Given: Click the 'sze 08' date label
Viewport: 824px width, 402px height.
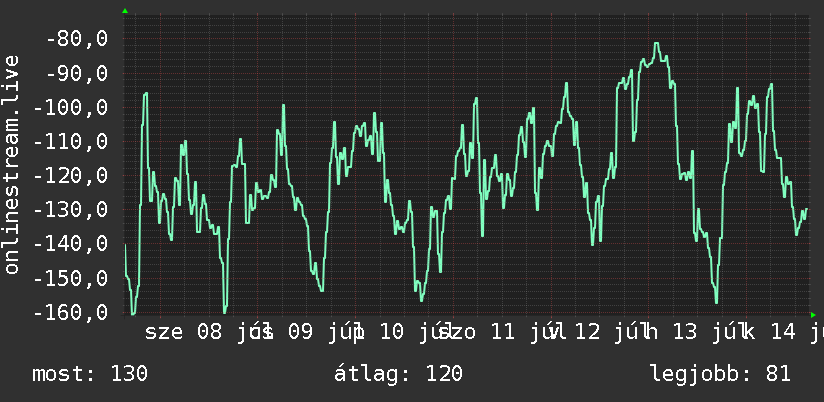Looking at the screenshot, I should click(184, 332).
